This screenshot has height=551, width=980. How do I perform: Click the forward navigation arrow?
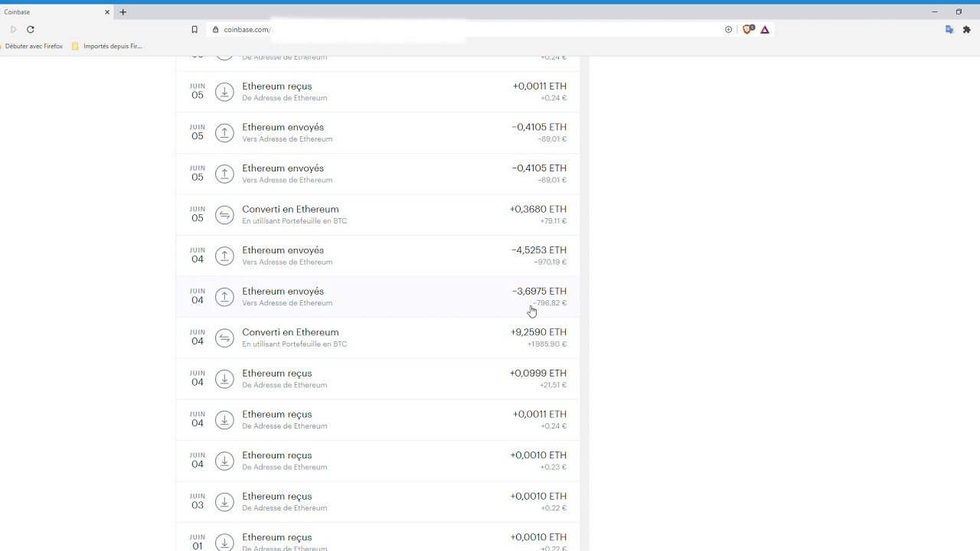pos(14,29)
